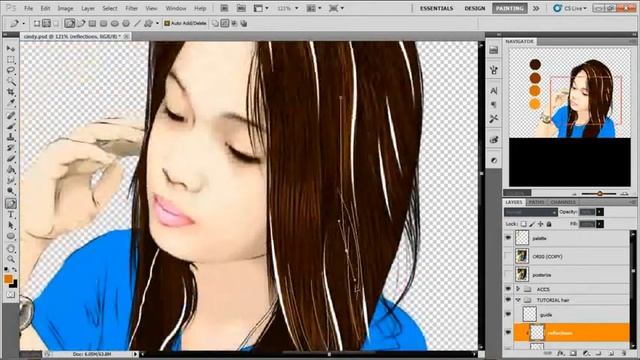Viewport: 640px width, 360px height.
Task: Open the blending mode dropdown
Action: pos(531,212)
